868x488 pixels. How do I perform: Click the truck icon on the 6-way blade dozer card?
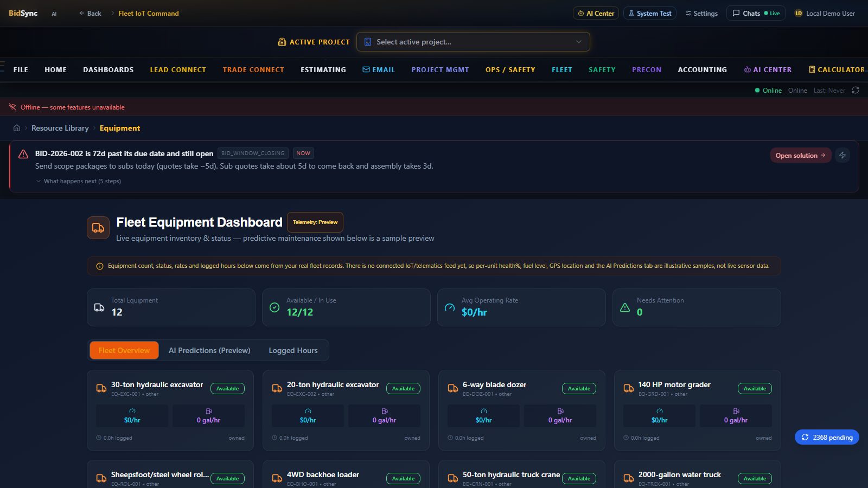click(x=453, y=388)
